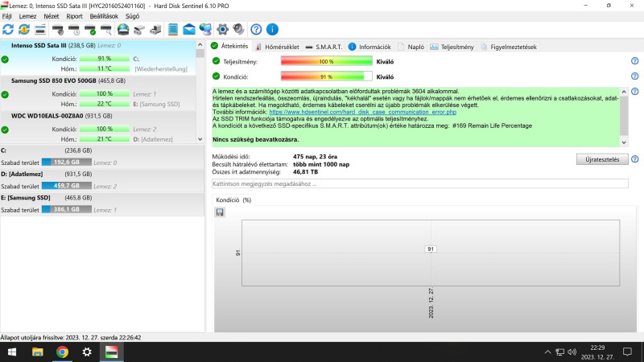Click the disk with green checkmark icon
Viewport: 644px width, 362px height.
tap(90, 30)
